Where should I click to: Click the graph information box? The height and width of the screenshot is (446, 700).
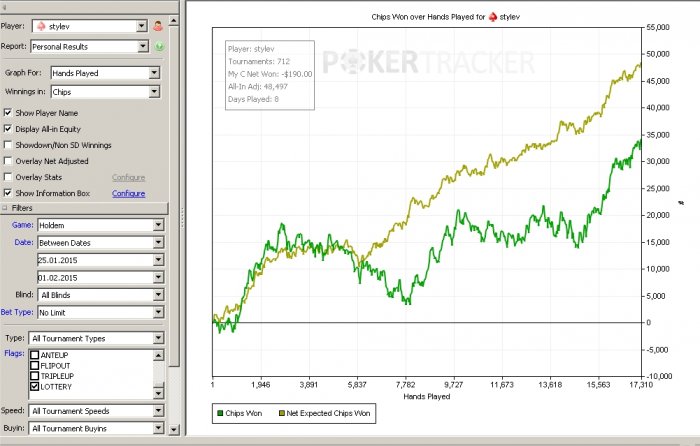[270, 75]
